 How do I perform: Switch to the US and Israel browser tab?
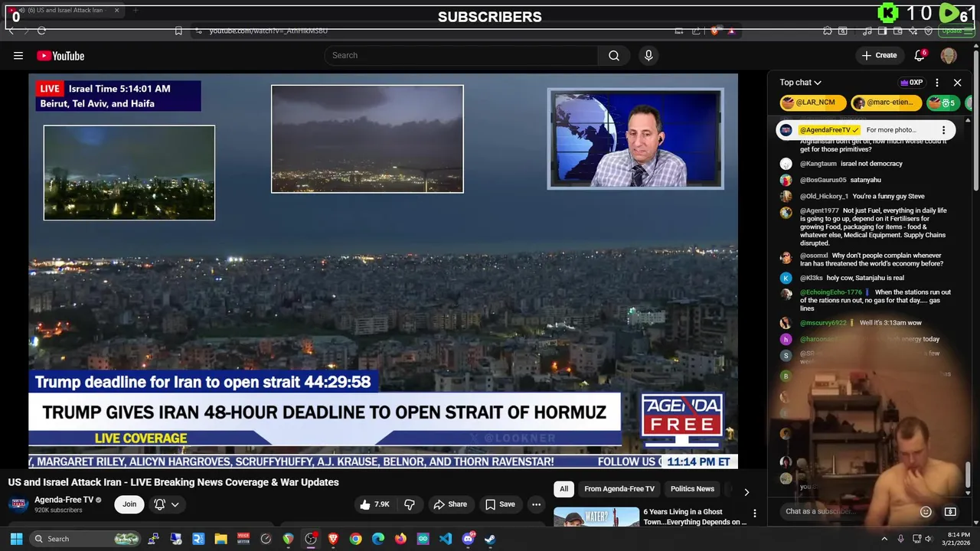(65, 11)
